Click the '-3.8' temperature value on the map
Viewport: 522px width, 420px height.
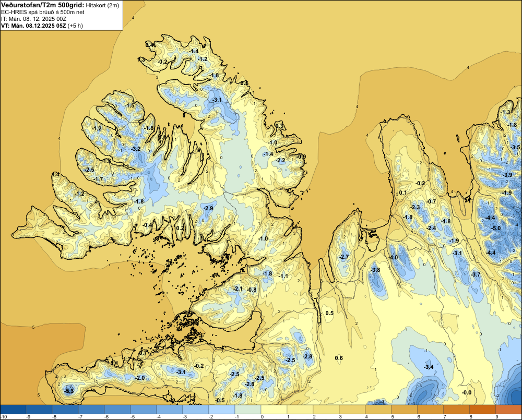point(375,270)
